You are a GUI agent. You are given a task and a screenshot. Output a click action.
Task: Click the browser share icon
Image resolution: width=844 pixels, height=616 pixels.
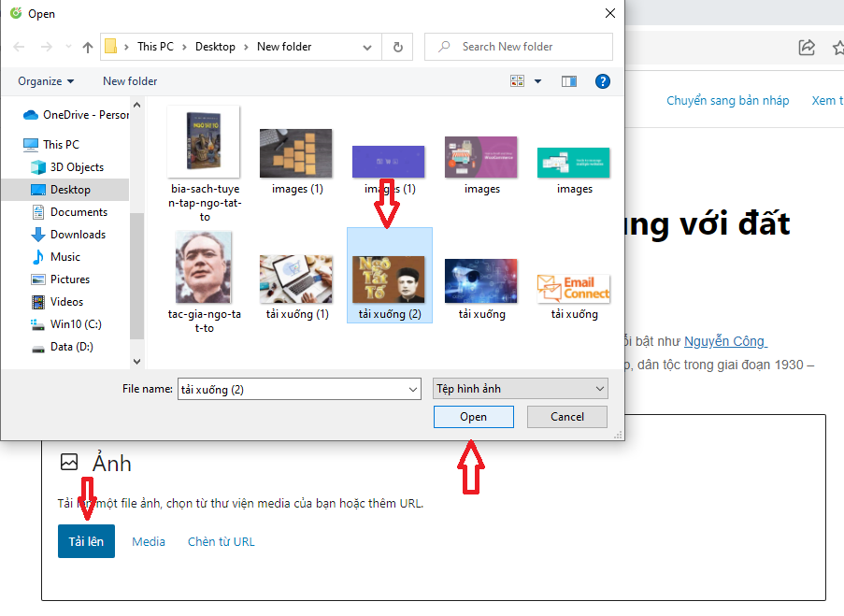(x=806, y=47)
